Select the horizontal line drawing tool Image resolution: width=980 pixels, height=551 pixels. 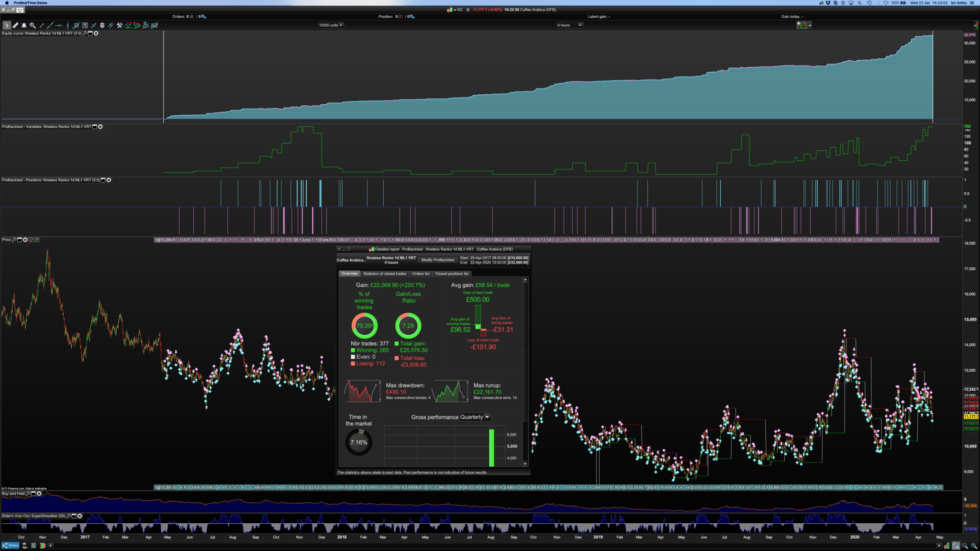(x=59, y=25)
